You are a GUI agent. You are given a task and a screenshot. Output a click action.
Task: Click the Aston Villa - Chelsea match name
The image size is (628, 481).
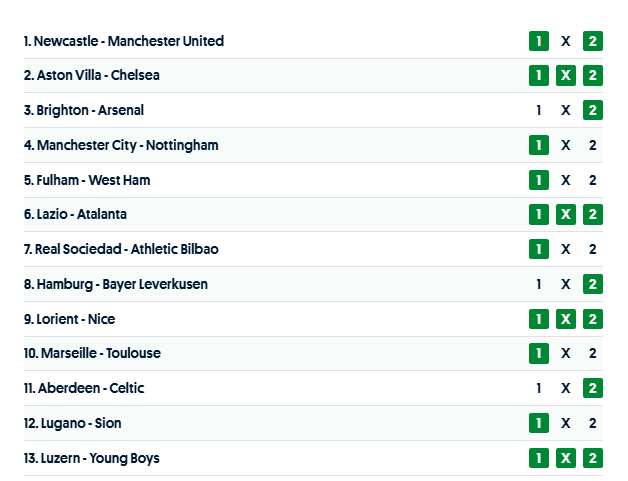[x=91, y=75]
